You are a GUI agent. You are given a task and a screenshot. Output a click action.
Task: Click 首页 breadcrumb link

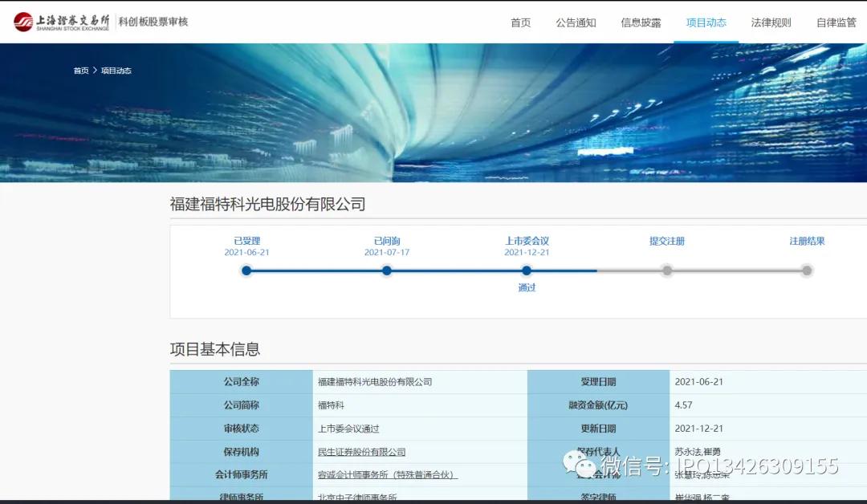point(81,70)
